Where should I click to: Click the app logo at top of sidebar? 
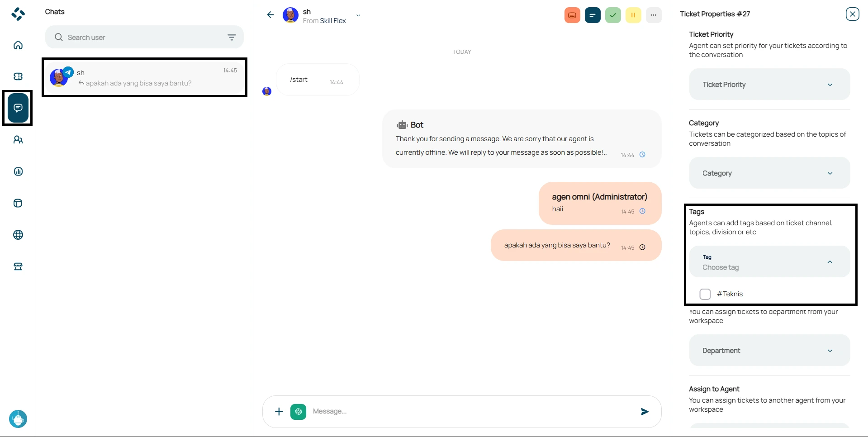18,14
